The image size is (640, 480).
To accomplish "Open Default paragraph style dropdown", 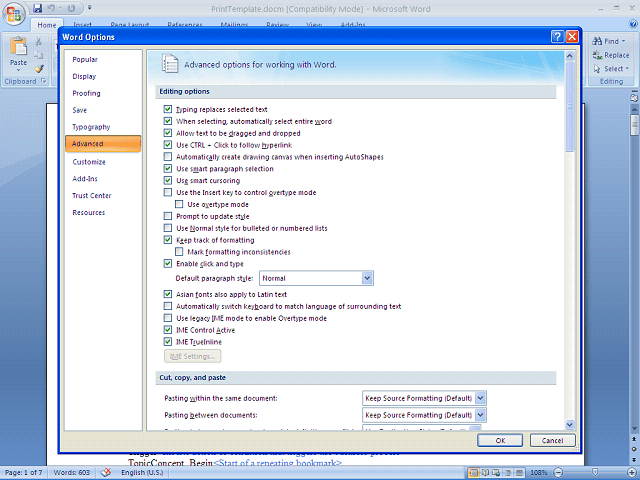I will click(367, 278).
